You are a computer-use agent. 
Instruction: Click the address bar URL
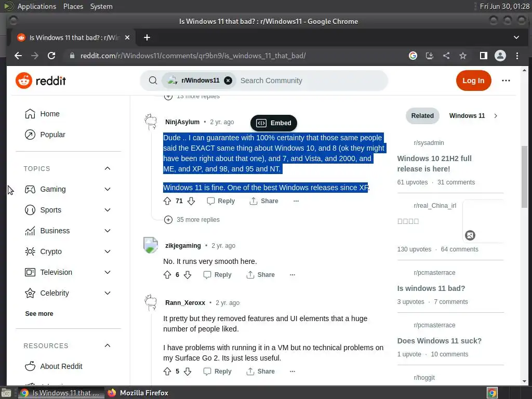pyautogui.click(x=193, y=56)
